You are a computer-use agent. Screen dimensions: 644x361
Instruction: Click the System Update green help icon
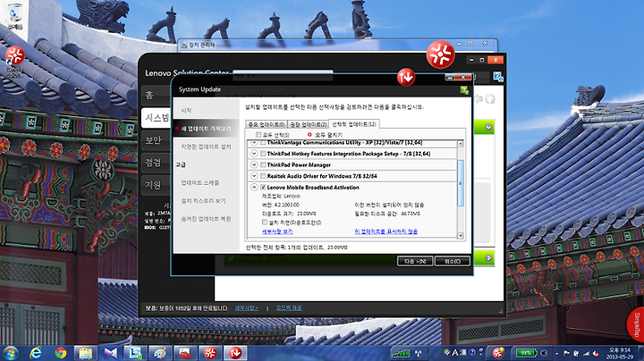(464, 90)
